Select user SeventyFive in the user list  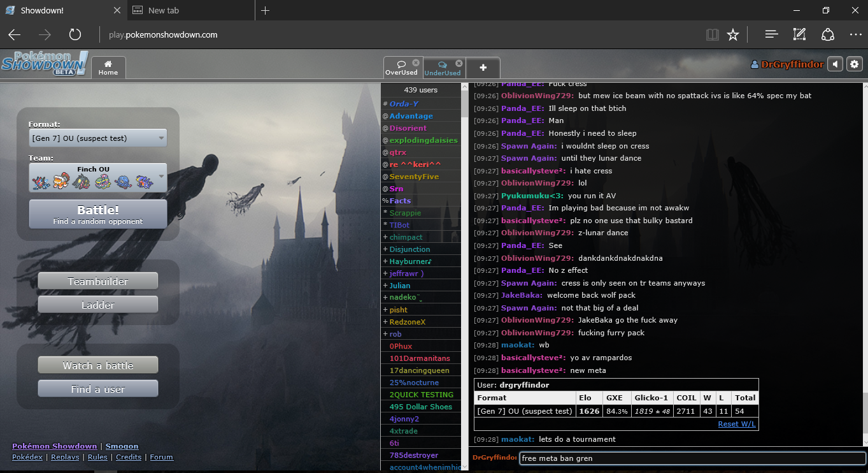click(415, 177)
